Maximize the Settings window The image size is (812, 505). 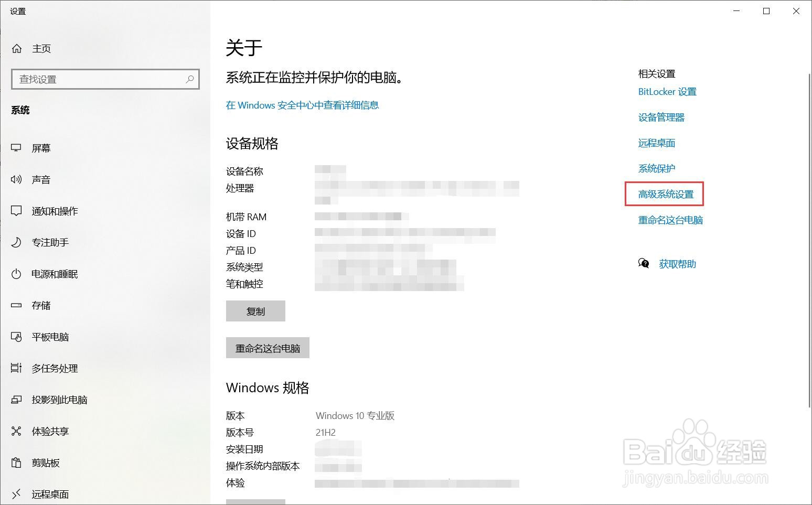point(766,11)
